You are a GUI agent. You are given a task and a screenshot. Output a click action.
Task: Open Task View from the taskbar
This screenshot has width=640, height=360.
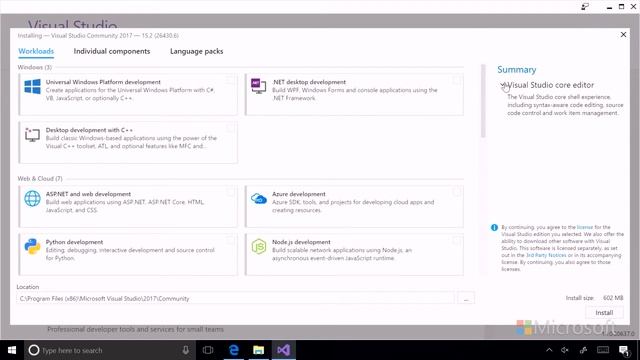(208, 350)
